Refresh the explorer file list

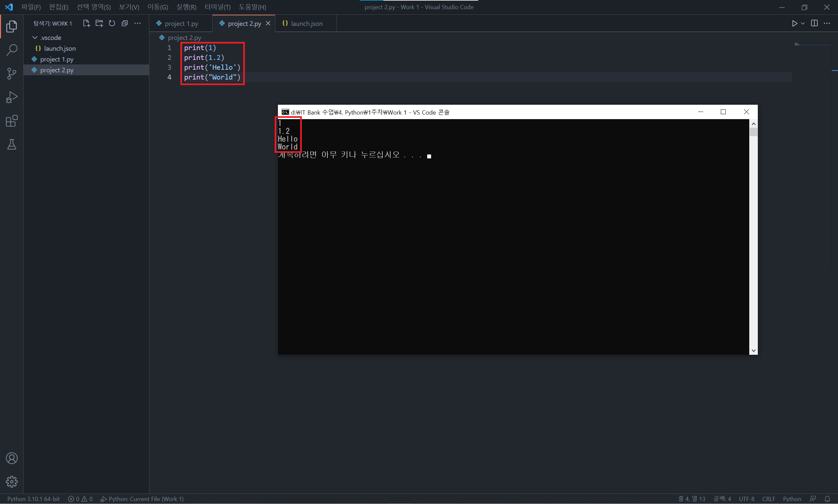coord(112,24)
